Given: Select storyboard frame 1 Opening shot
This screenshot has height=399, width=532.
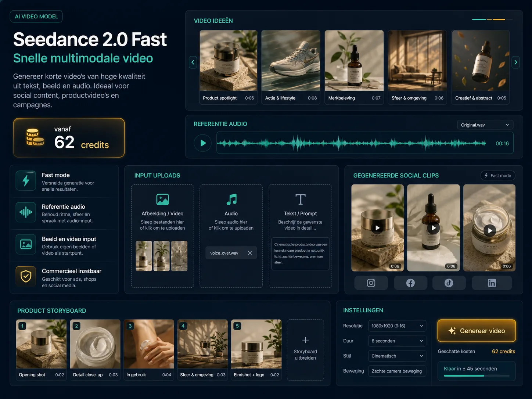Looking at the screenshot, I should tap(41, 350).
